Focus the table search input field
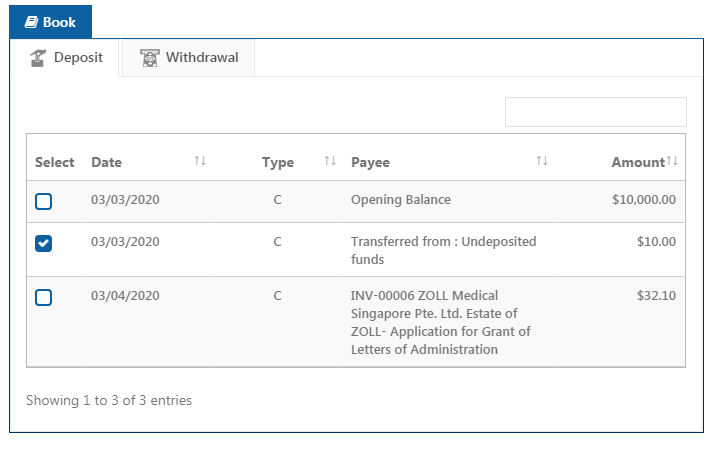The image size is (715, 449). pyautogui.click(x=596, y=112)
